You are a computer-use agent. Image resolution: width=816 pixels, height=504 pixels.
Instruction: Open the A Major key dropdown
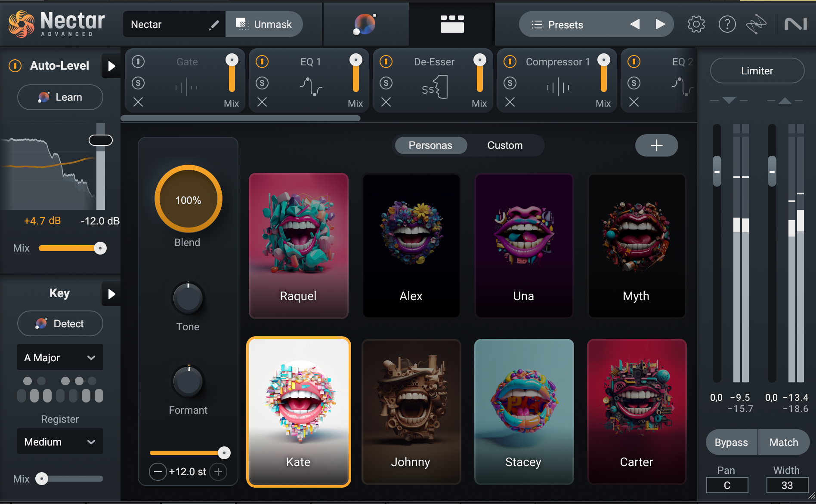[x=60, y=357]
